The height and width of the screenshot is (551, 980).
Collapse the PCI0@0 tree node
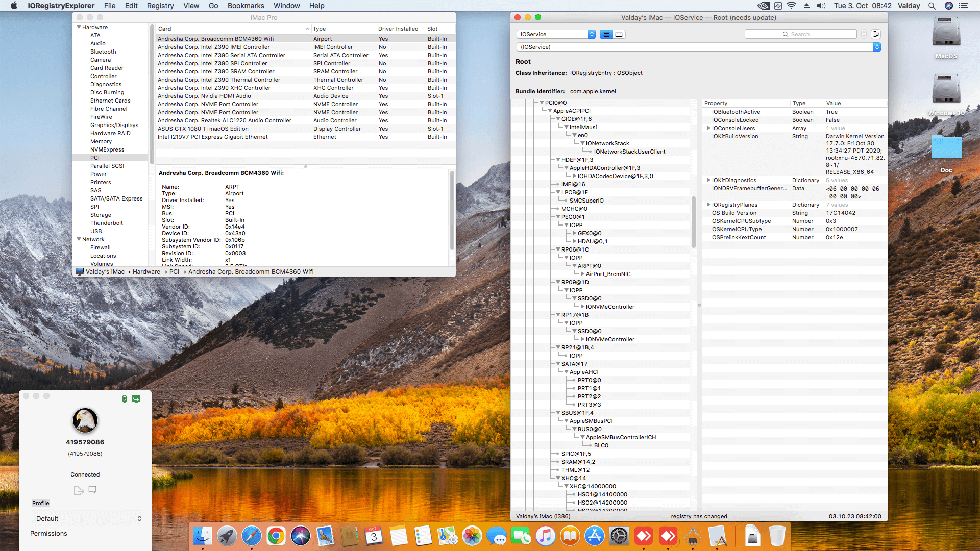tap(542, 103)
